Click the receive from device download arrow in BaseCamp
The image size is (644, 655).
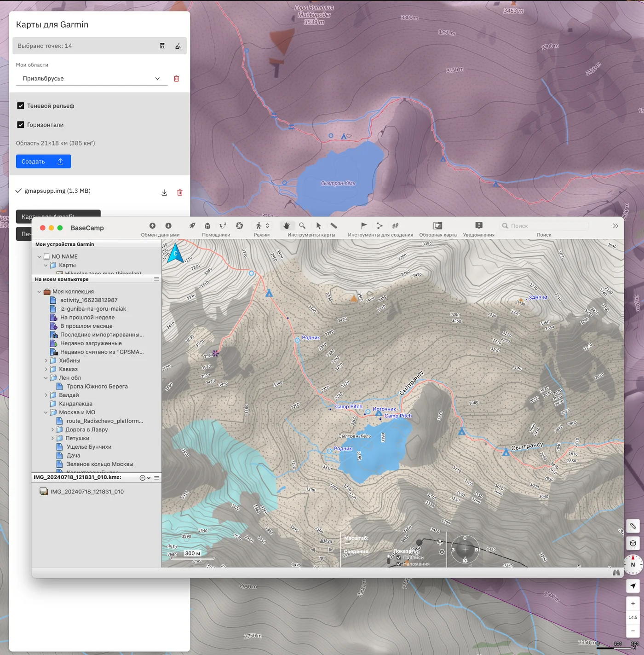168,226
